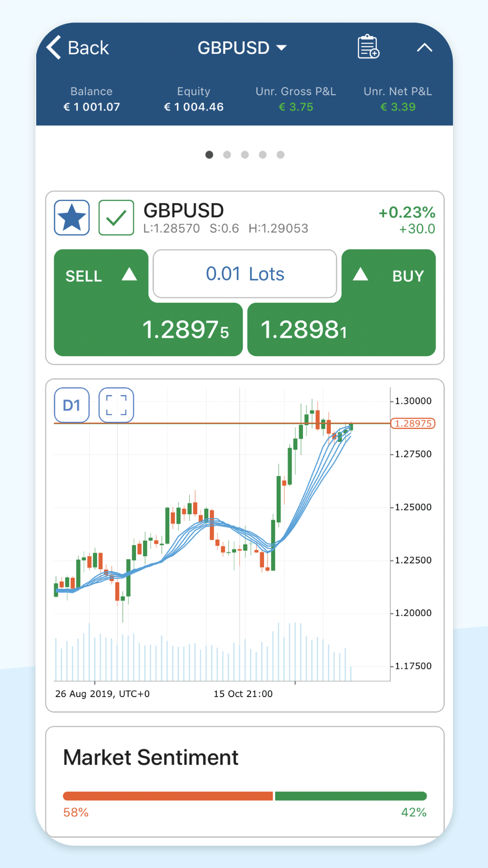Image resolution: width=488 pixels, height=868 pixels.
Task: Select the 1.30000 axis price label
Action: (x=413, y=401)
